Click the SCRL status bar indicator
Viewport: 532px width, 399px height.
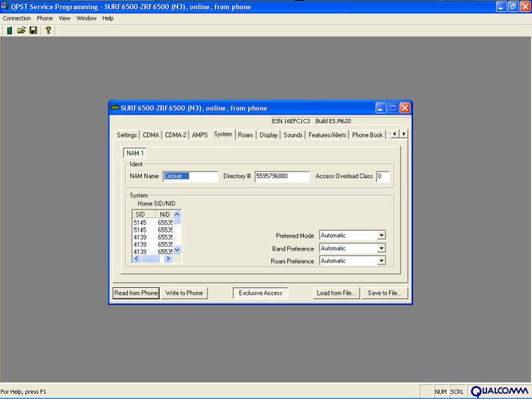(x=457, y=392)
